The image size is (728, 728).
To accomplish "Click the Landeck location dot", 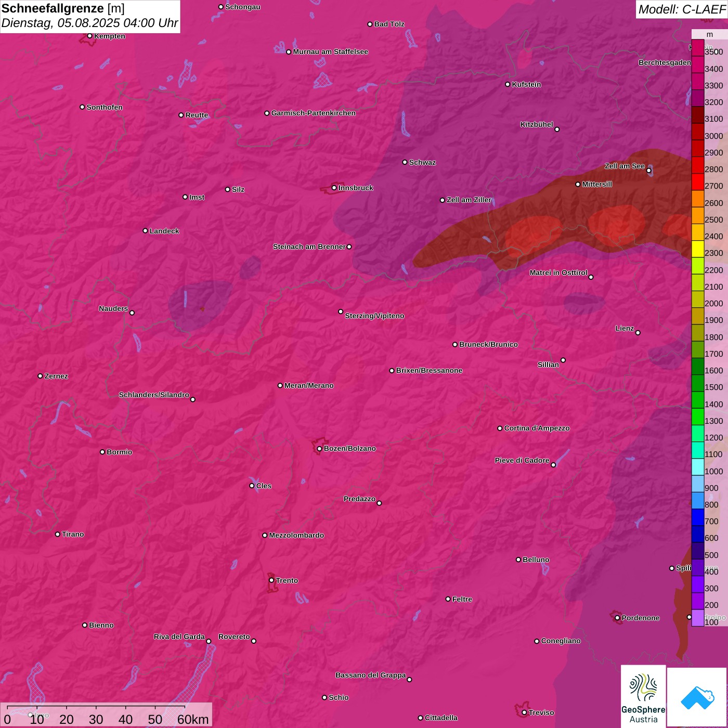I will click(145, 231).
